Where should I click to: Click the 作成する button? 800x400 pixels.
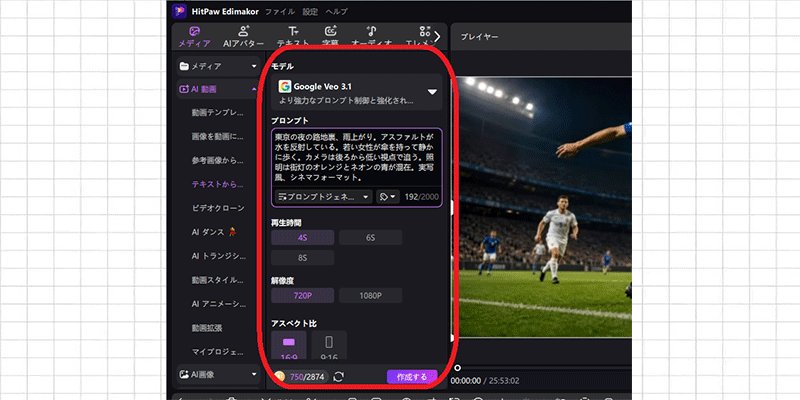coord(412,377)
